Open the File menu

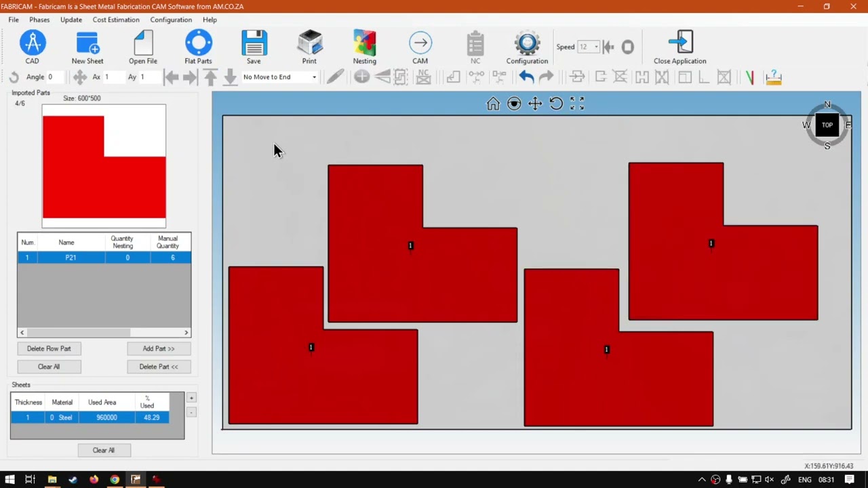click(x=14, y=20)
